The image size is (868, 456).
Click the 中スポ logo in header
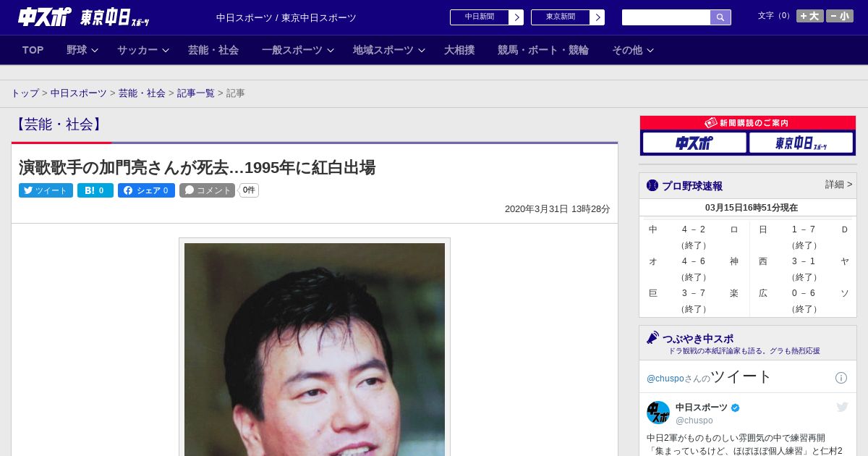pos(44,16)
